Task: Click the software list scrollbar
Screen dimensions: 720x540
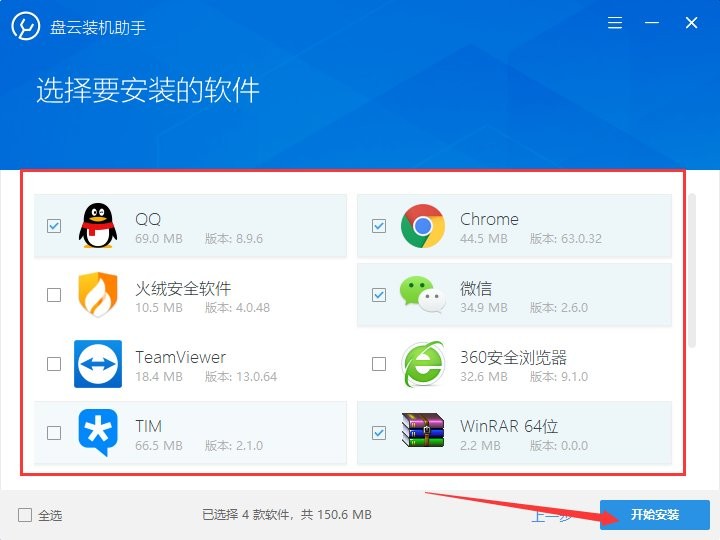Action: point(692,271)
